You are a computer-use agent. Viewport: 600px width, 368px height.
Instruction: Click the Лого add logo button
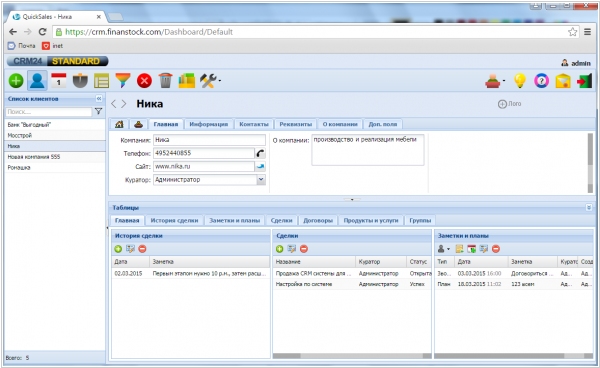tap(509, 104)
